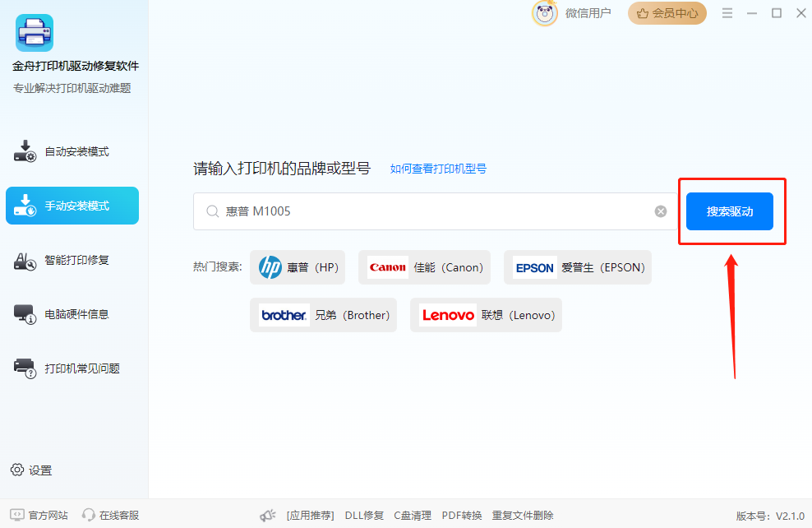Choose the 惠普 (HP) brand shortcut
The height and width of the screenshot is (528, 812).
tap(298, 267)
